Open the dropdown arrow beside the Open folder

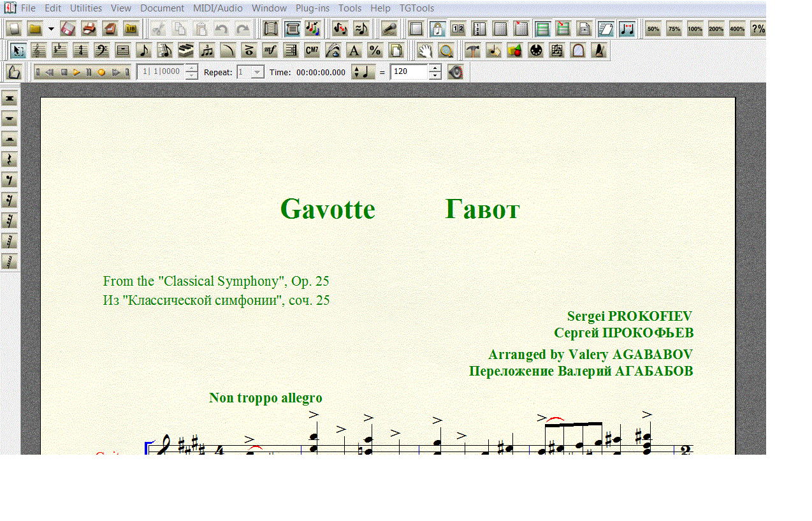pos(51,29)
